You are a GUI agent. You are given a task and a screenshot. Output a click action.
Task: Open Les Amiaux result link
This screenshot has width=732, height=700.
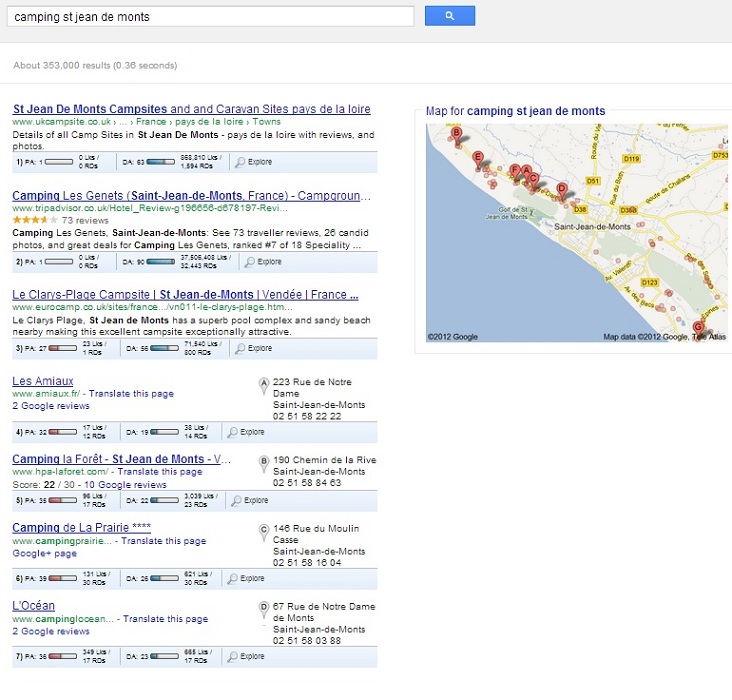pyautogui.click(x=42, y=381)
